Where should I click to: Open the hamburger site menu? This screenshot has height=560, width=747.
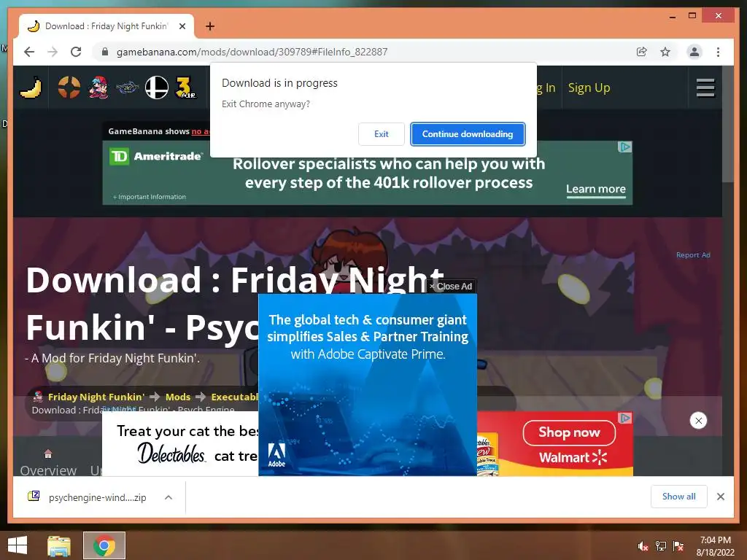point(705,87)
